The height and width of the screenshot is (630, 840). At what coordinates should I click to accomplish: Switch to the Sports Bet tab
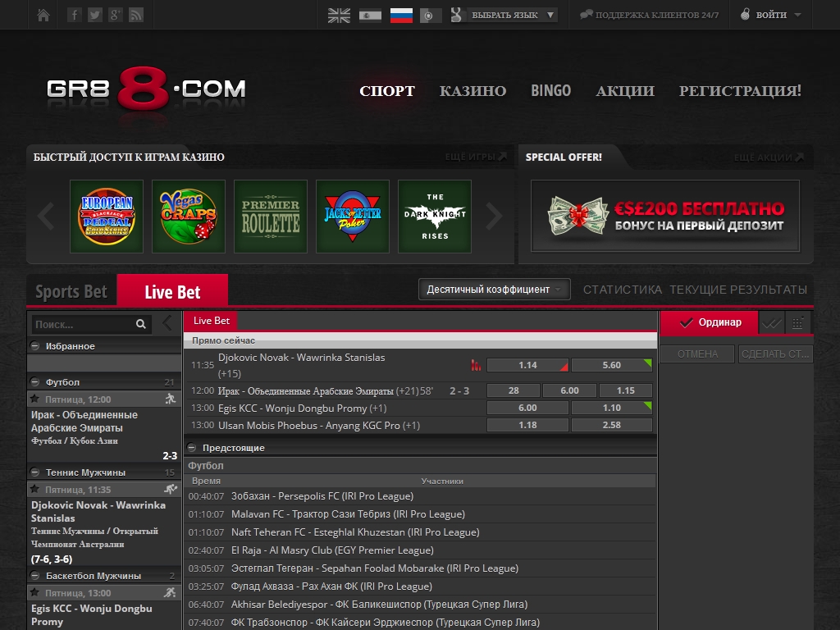click(x=71, y=292)
